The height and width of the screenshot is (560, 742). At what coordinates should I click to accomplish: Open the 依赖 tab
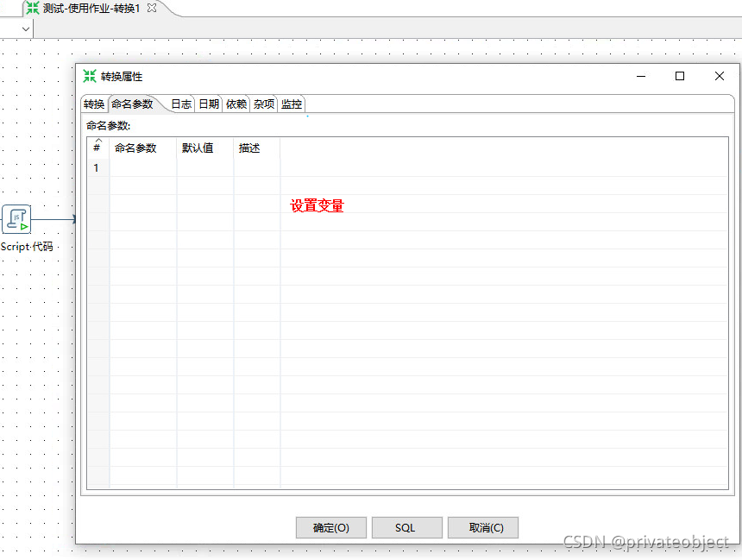(x=236, y=104)
